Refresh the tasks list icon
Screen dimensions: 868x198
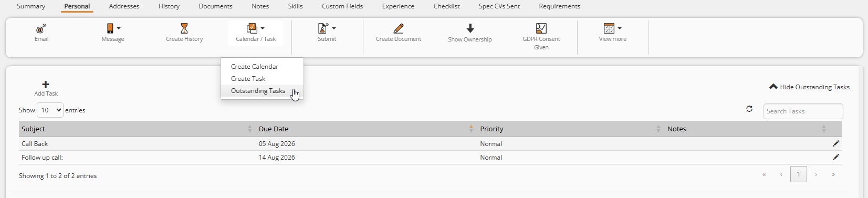(x=749, y=109)
